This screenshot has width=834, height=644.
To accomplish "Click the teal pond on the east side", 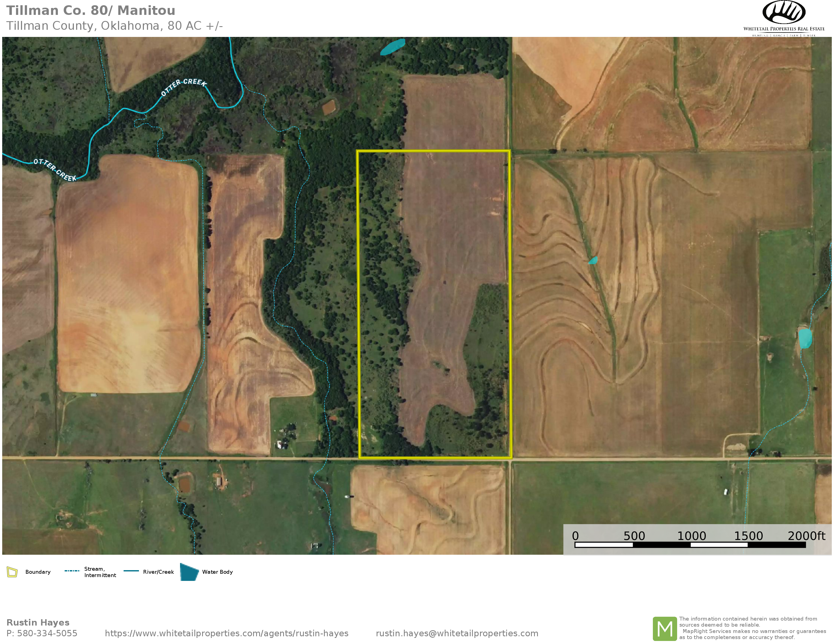I will [x=805, y=338].
